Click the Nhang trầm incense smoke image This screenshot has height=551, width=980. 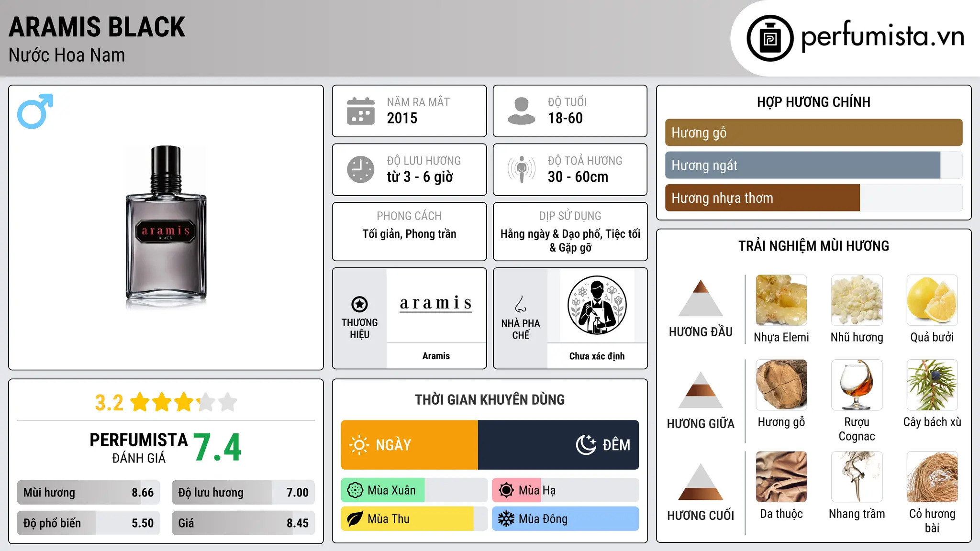click(857, 477)
